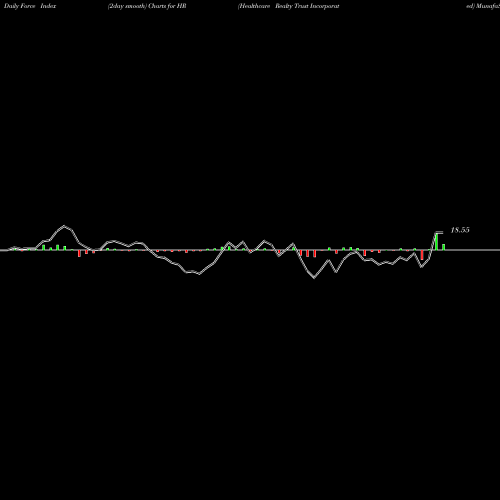Click the 'Healthcare Realty Trust Incorporat' text

[289, 6]
